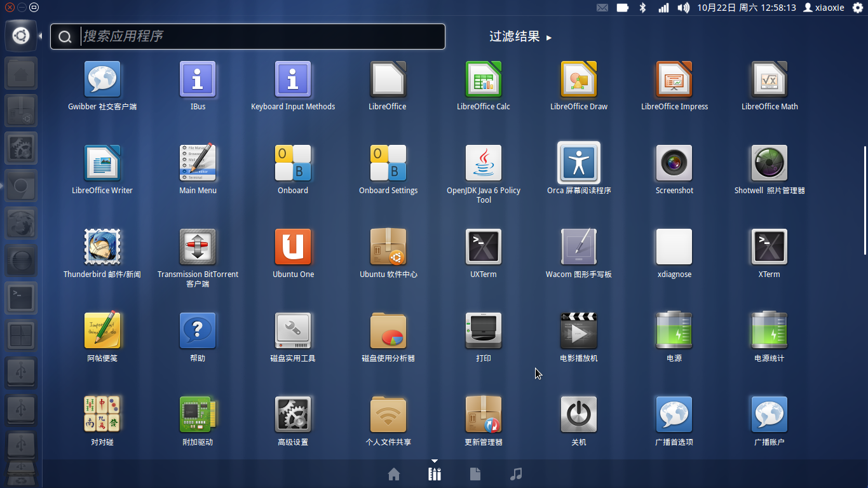Select the Applications lens tab
This screenshot has width=868, height=488.
[435, 474]
